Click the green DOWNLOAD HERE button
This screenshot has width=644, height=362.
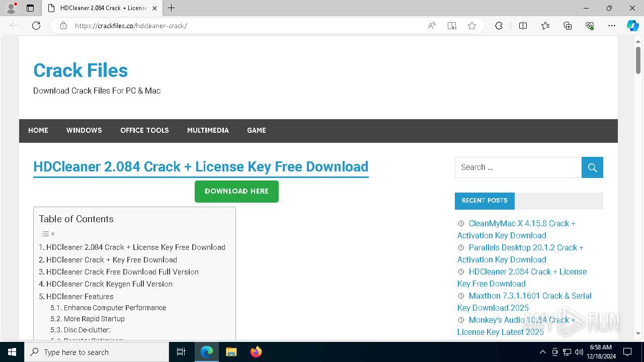[236, 192]
